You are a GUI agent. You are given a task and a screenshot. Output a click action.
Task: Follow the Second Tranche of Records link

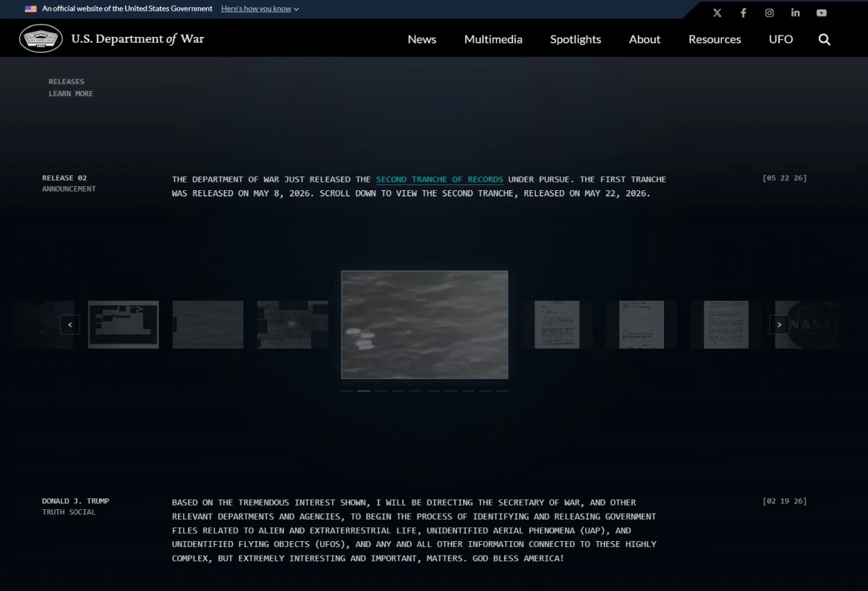click(x=440, y=179)
